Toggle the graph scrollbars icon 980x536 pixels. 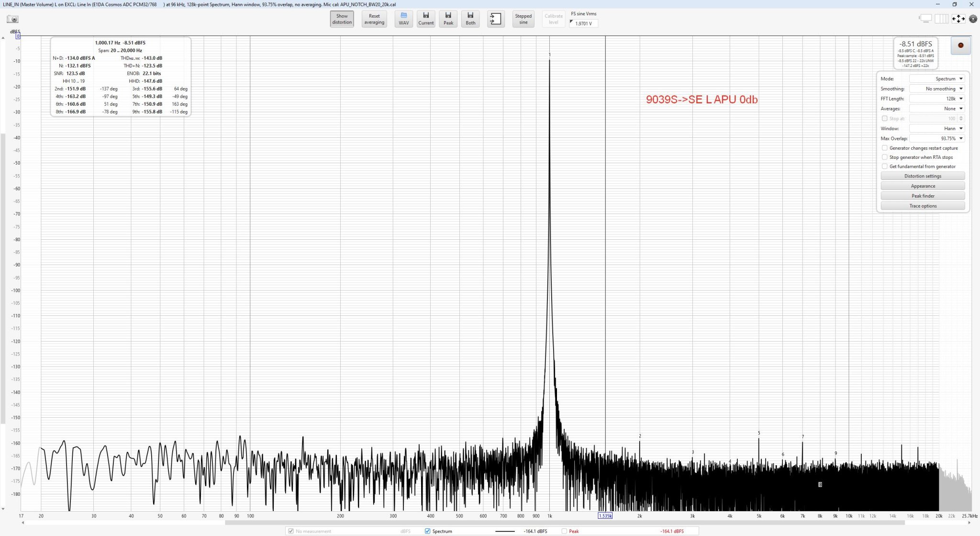925,19
